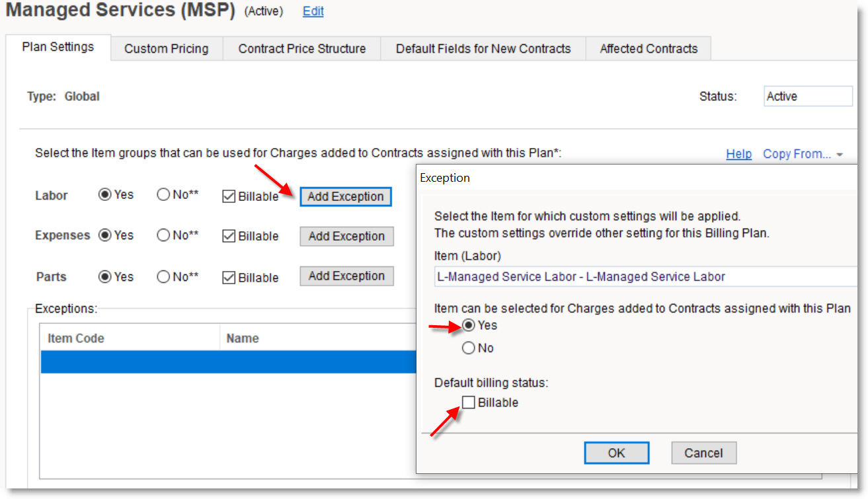Expand the Copy From... dropdown

click(803, 154)
